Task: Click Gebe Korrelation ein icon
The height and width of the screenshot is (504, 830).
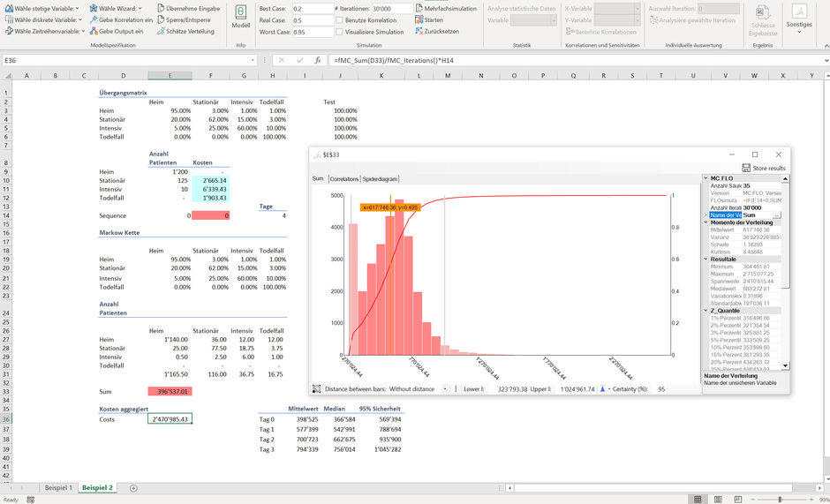Action: 94,19
